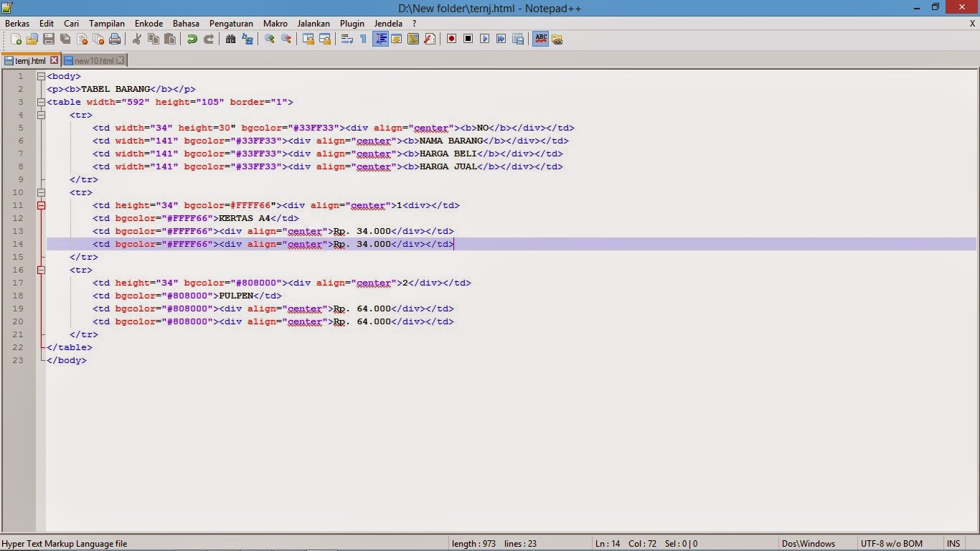The image size is (980, 551).
Task: Open the Jalankan menu
Action: pos(314,24)
